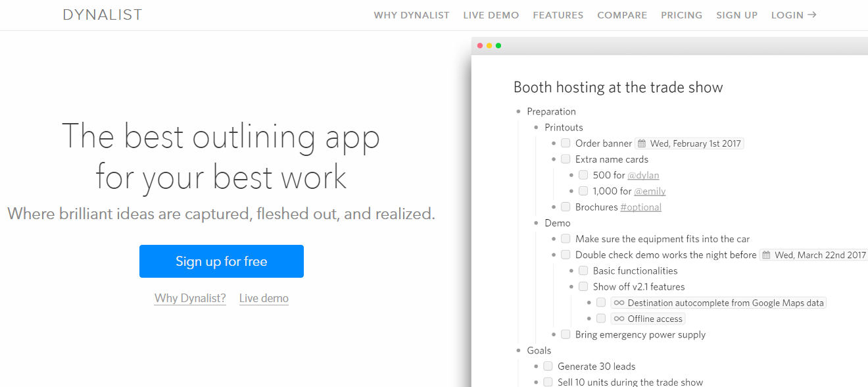Click the red close dot of demo window
This screenshot has height=387, width=868.
(x=480, y=45)
